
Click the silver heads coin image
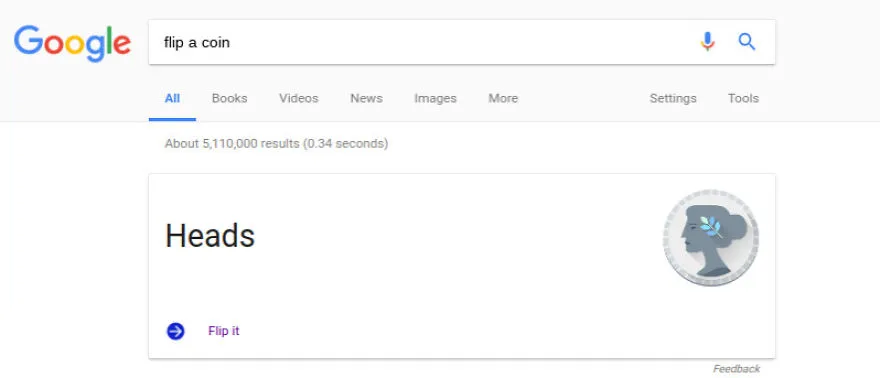coord(711,238)
